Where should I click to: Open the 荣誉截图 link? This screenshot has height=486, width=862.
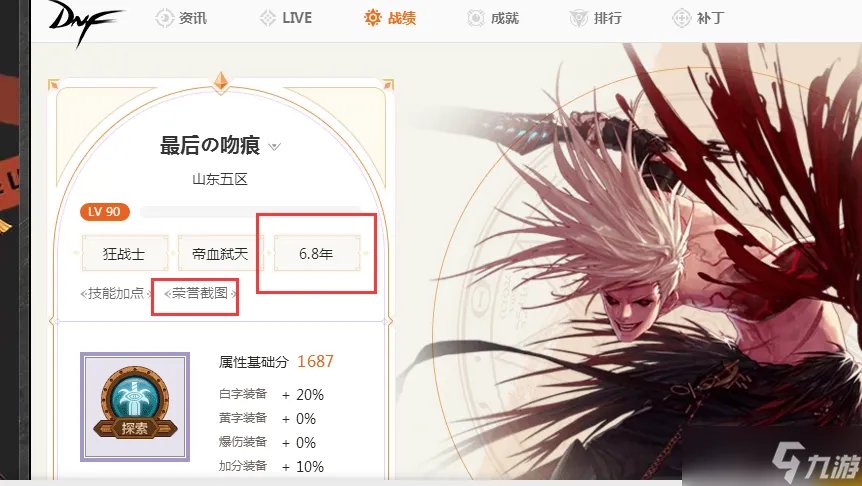tap(200, 293)
